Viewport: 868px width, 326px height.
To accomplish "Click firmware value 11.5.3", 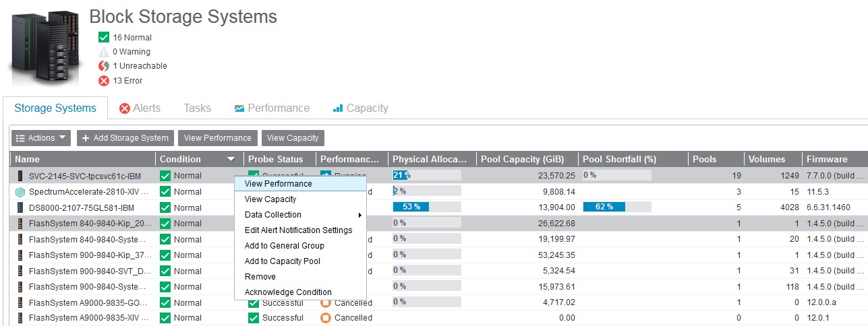I will (x=817, y=192).
